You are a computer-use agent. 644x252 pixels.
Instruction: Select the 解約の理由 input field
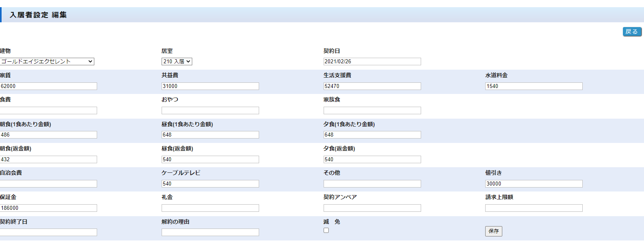[210, 232]
